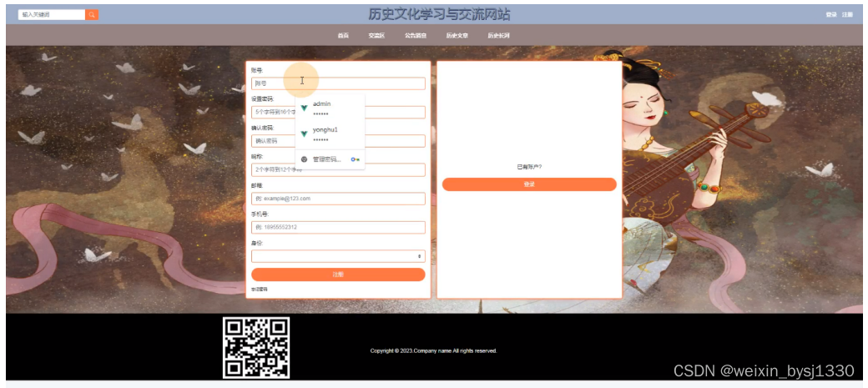The width and height of the screenshot is (868, 388).
Task: Choose the admin saved credential
Action: pyautogui.click(x=330, y=108)
